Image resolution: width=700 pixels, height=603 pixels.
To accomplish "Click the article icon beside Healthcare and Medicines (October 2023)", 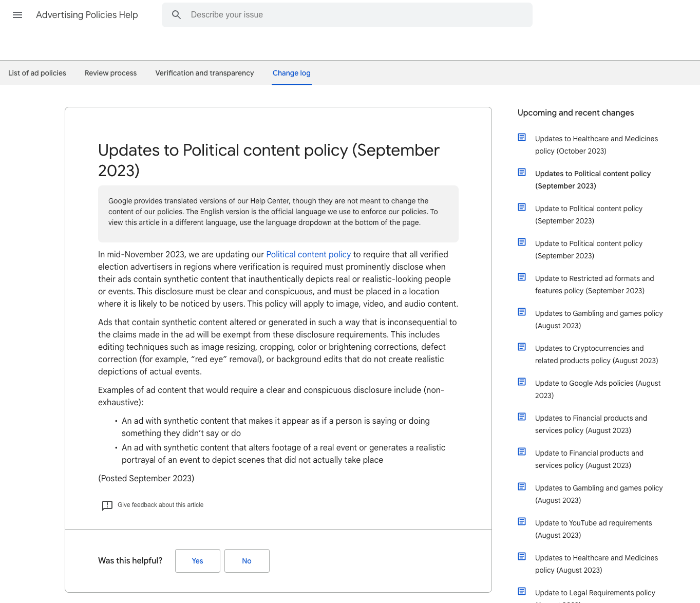I will click(x=522, y=137).
